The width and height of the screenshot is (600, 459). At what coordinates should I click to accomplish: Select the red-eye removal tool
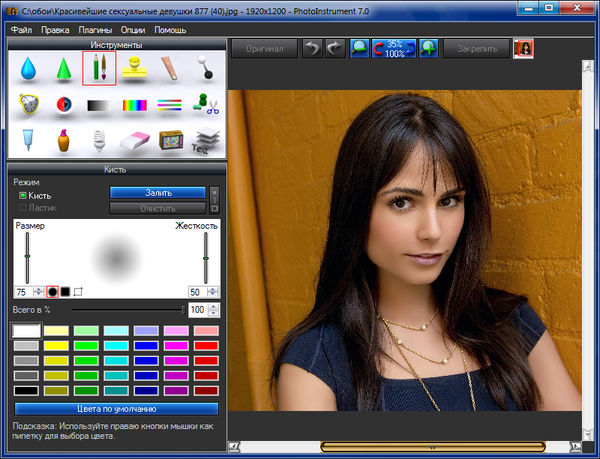[63, 104]
